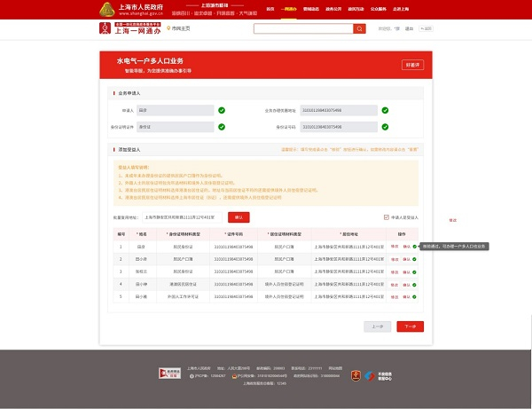Click the location pin icon beside 市民主页

pos(168,28)
